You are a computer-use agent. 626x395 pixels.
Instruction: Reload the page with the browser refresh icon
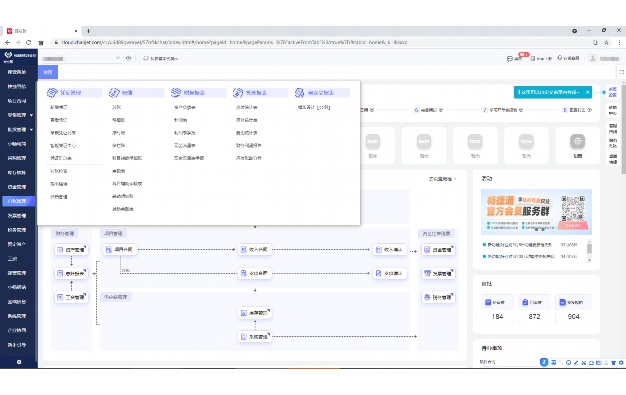[28, 42]
